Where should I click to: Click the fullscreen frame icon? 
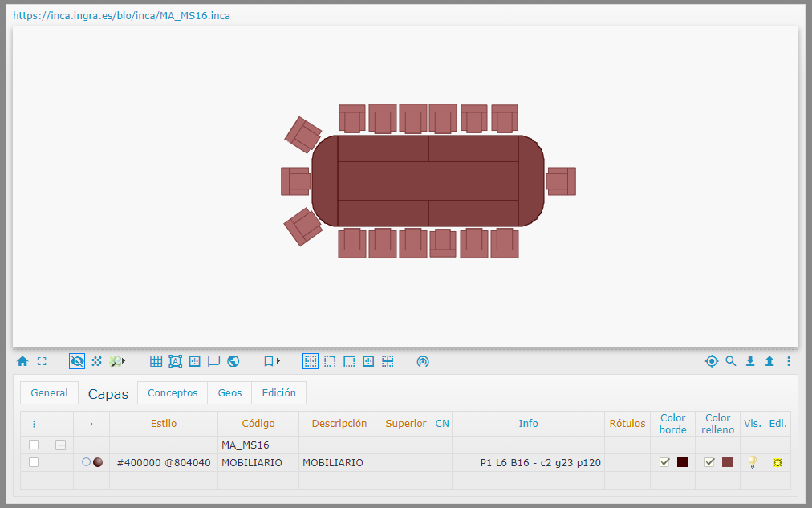click(42, 361)
